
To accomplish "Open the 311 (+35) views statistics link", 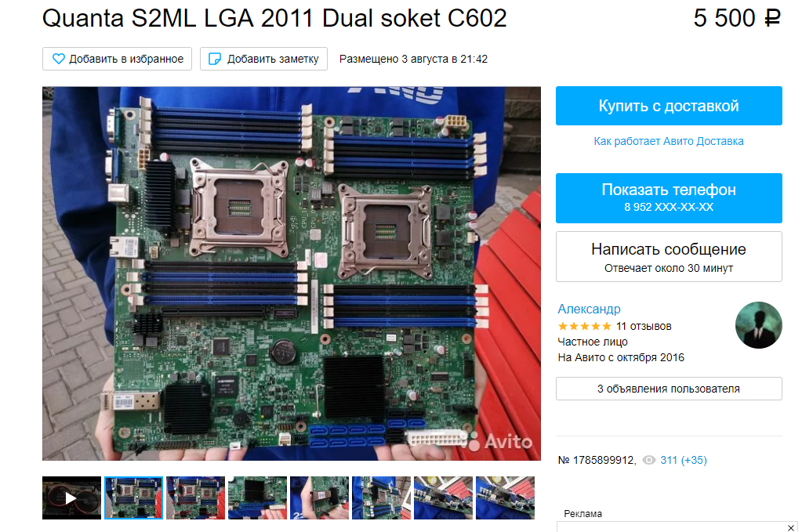I will click(x=684, y=460).
